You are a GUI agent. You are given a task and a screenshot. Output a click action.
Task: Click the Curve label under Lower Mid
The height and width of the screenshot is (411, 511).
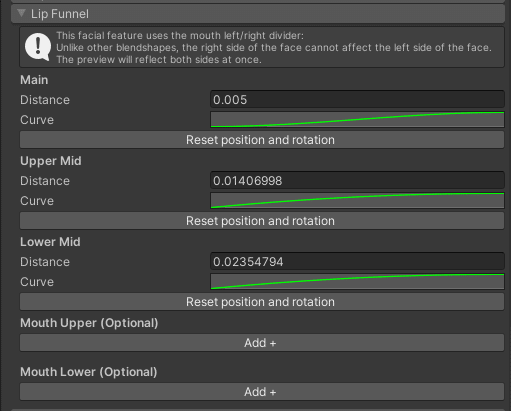[x=37, y=282]
